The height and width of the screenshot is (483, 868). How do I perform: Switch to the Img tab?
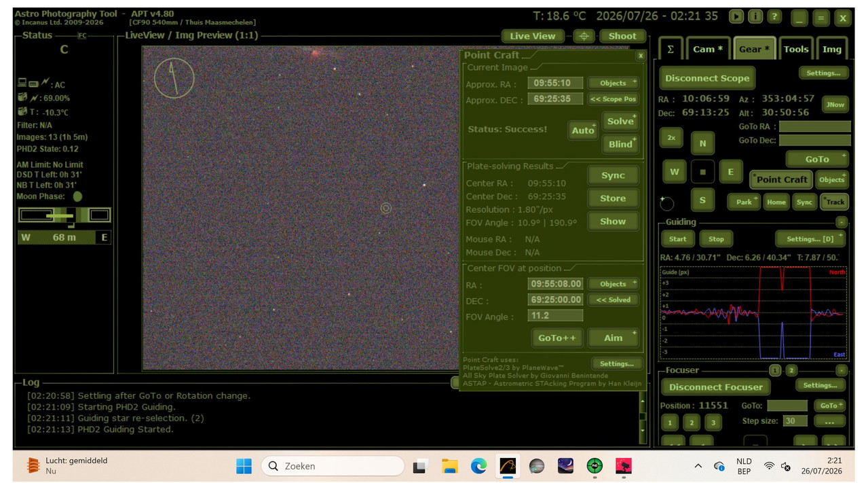(832, 49)
